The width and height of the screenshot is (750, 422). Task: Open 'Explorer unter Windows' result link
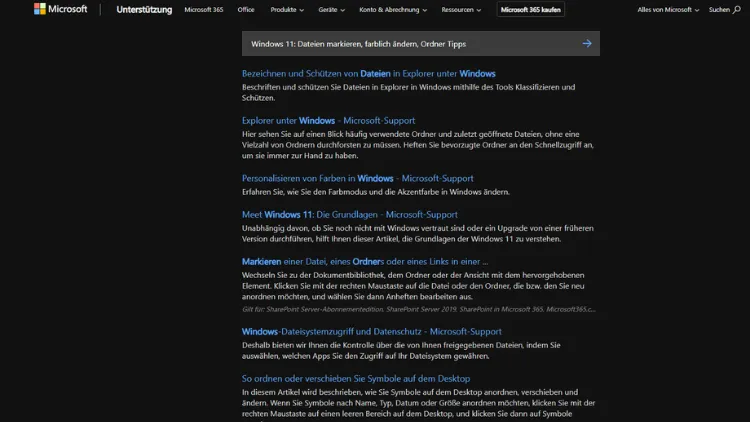[328, 121]
